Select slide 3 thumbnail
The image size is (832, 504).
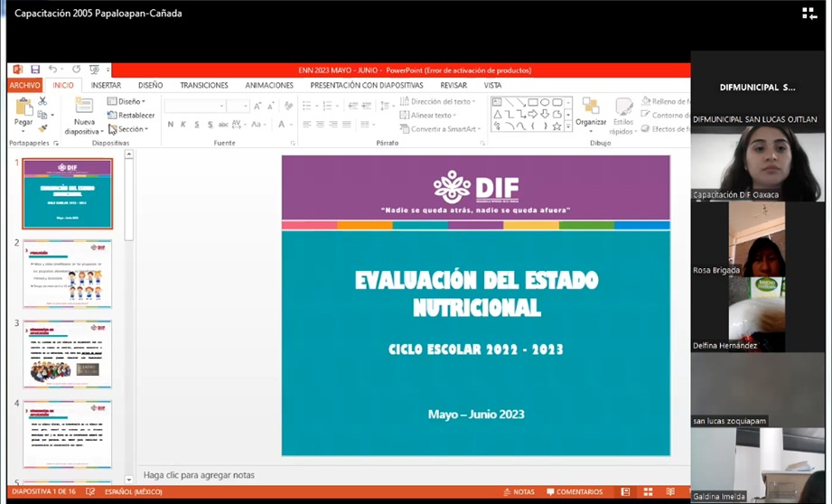coord(68,354)
